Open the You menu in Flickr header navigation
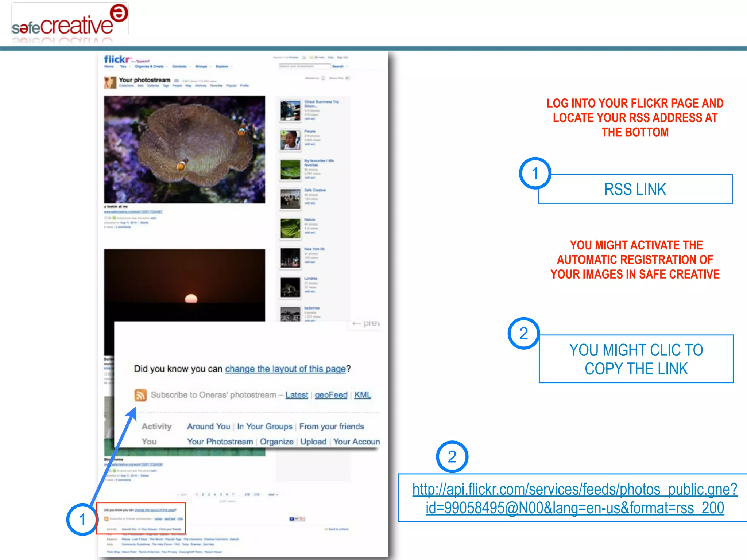 (x=123, y=66)
